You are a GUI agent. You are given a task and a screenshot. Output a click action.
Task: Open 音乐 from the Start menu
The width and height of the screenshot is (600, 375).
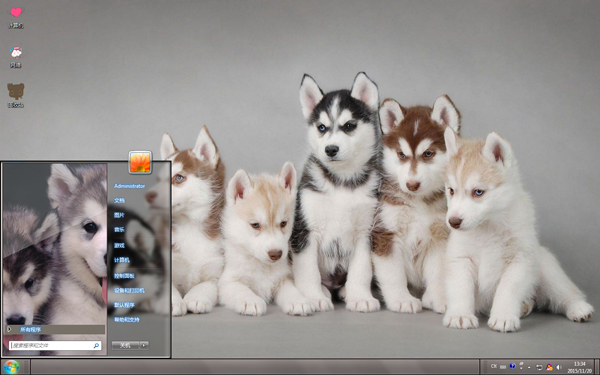119,230
